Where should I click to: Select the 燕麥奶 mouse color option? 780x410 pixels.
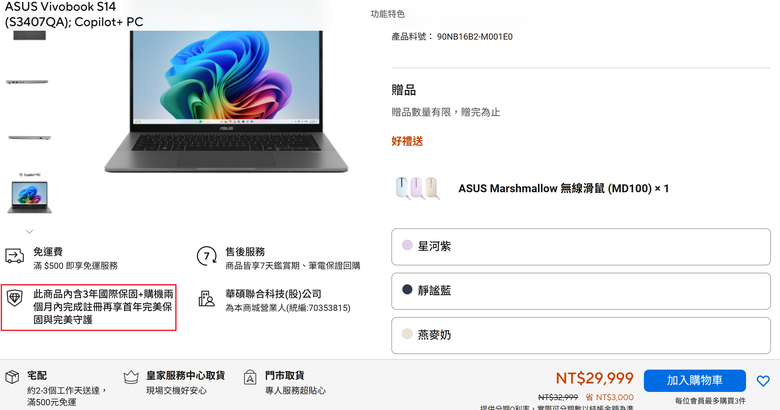click(x=581, y=335)
